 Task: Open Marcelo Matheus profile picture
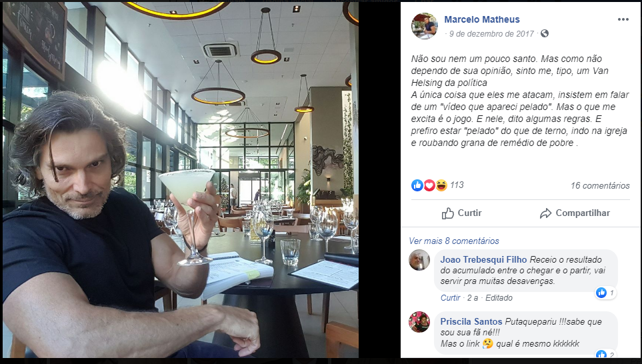tap(424, 26)
